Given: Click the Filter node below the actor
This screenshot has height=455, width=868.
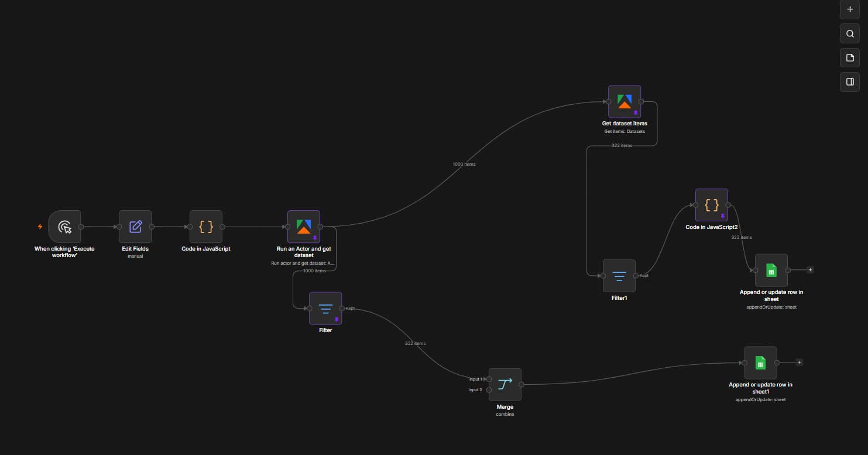Looking at the screenshot, I should tap(325, 308).
